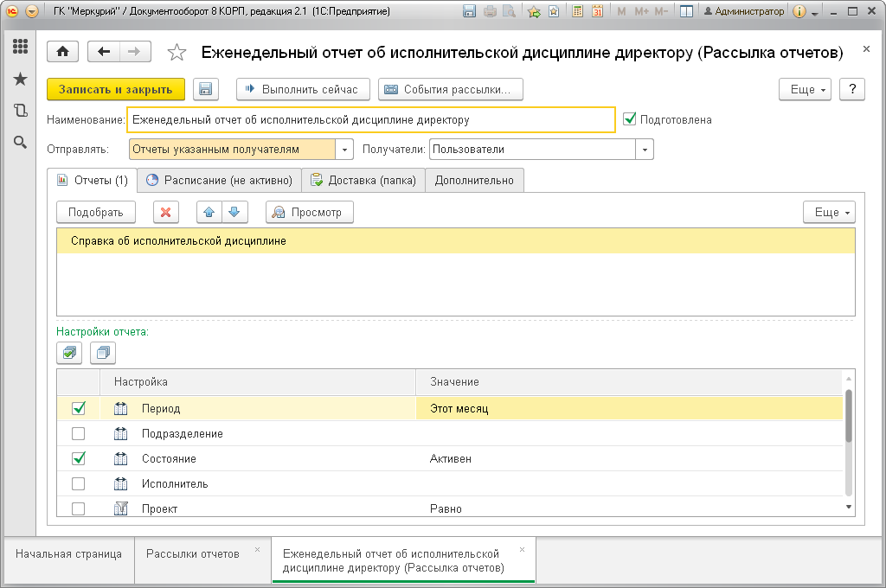Toggle the Подготовлена checkbox
Viewport: 886px width, 588px height.
[x=630, y=119]
